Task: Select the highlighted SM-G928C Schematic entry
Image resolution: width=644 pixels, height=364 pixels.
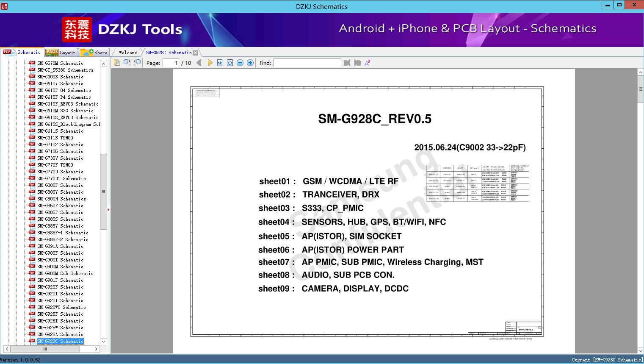Action: point(60,341)
